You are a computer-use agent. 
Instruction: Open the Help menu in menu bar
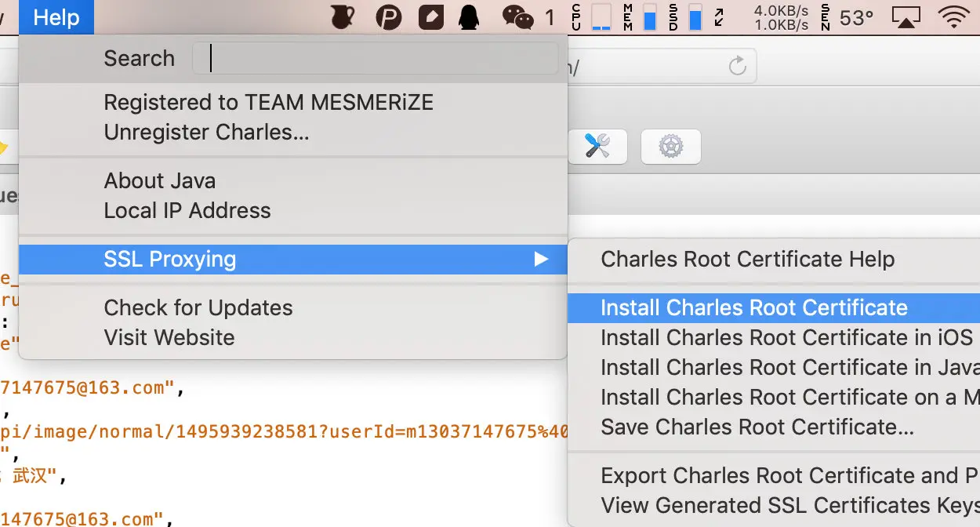click(56, 17)
